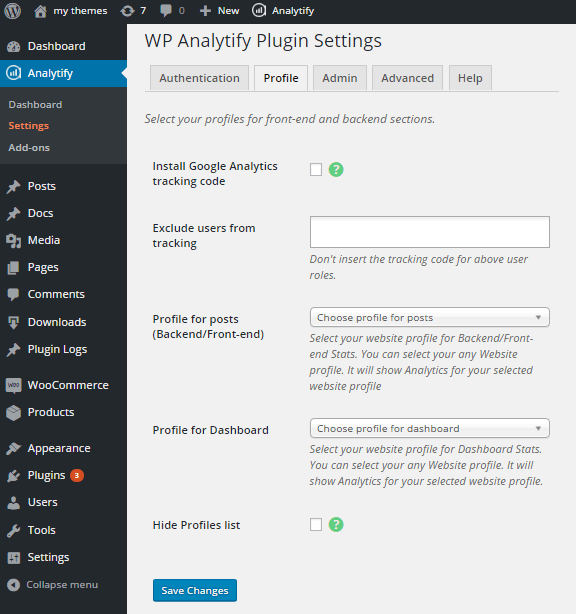The width and height of the screenshot is (576, 614).
Task: Open the updates icon showing 7
Action: tap(133, 11)
